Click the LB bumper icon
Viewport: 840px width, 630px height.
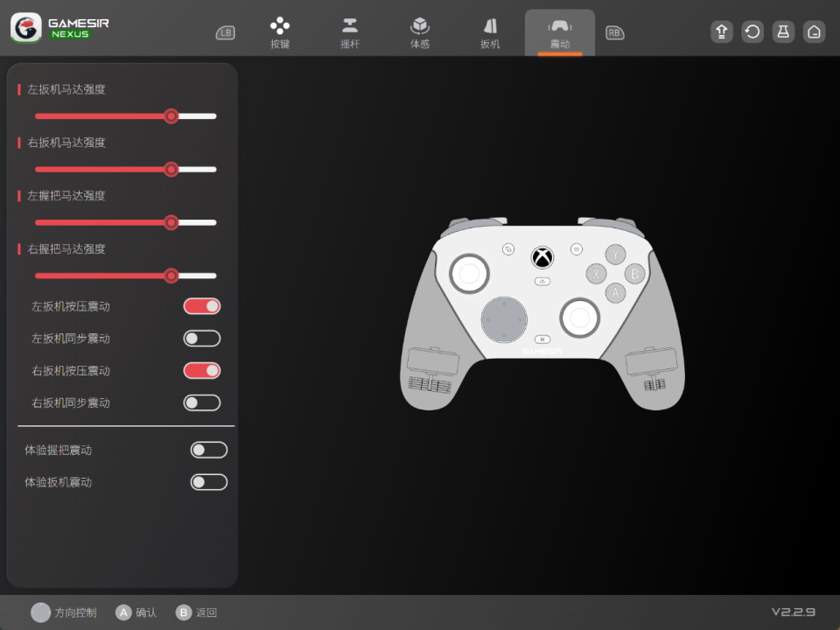coord(226,32)
